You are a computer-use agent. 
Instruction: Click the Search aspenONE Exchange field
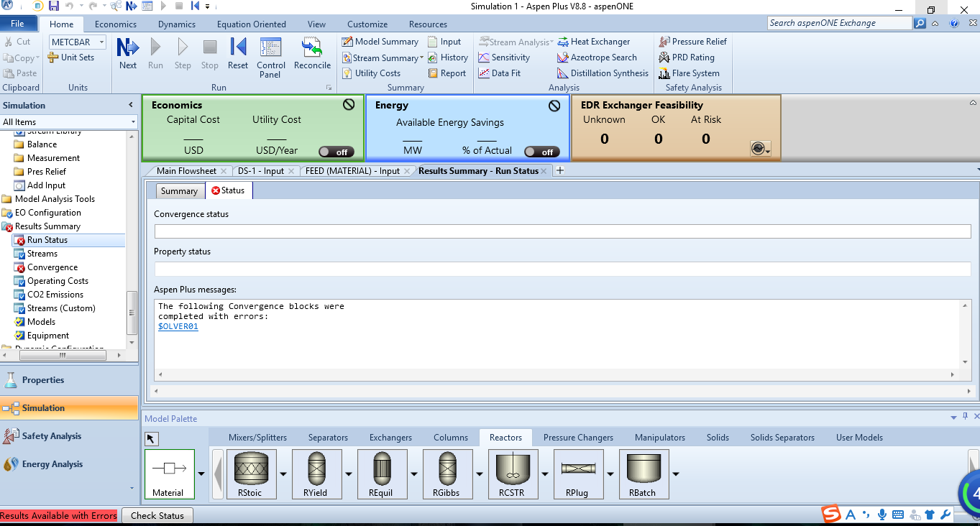click(x=840, y=23)
